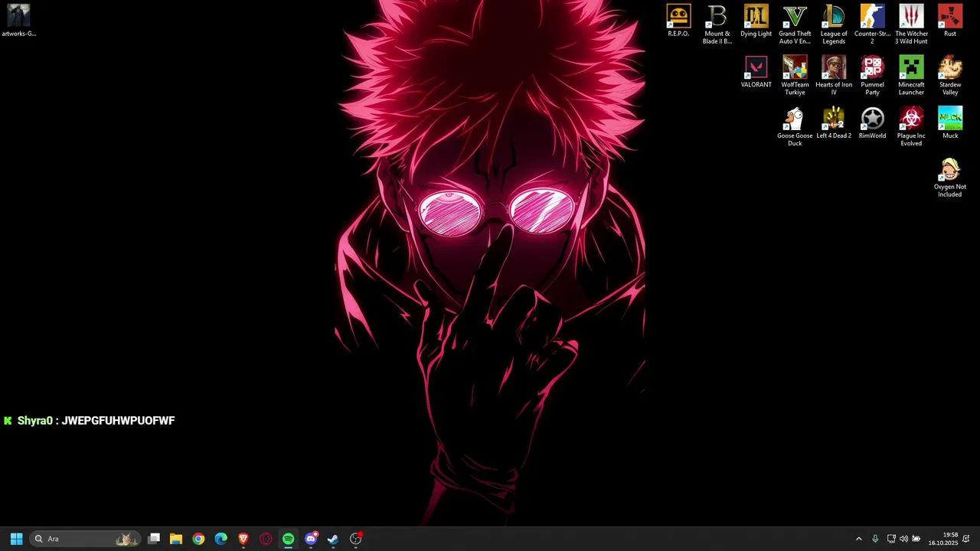This screenshot has height=551, width=980.
Task: Click the Ara taskbar search box
Action: click(x=84, y=539)
